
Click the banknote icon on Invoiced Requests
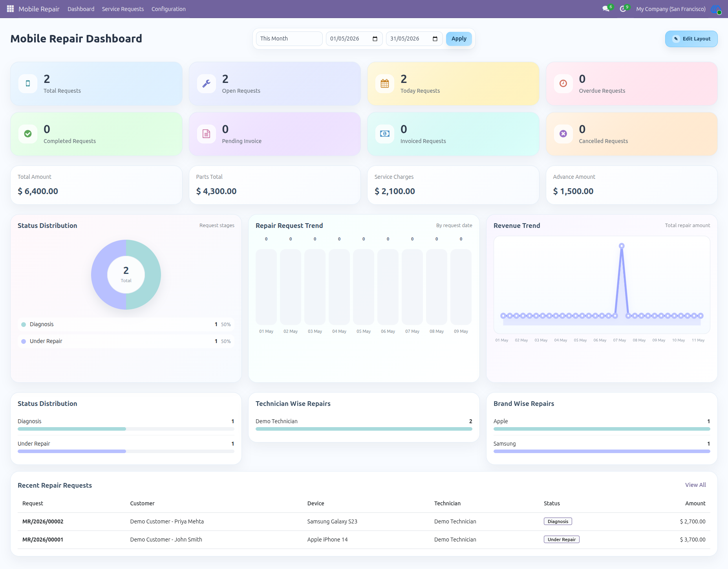click(385, 134)
